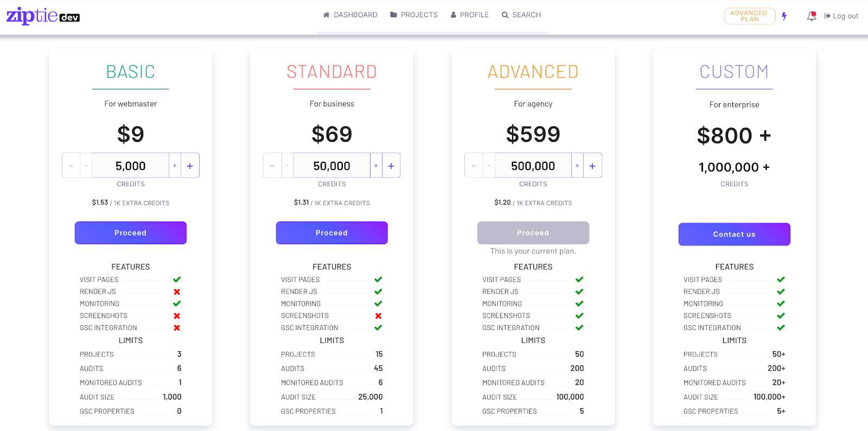The height and width of the screenshot is (431, 868).
Task: Open the Profile menu item
Action: click(470, 15)
